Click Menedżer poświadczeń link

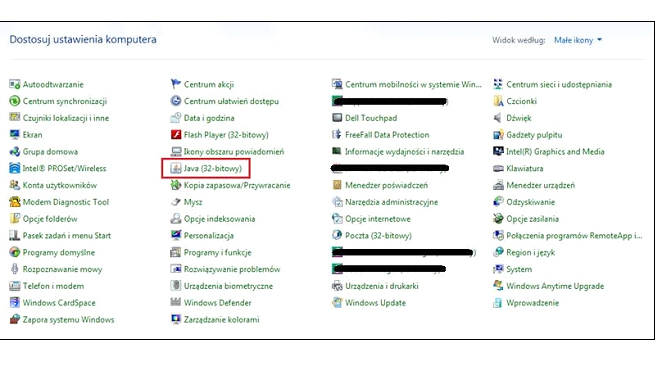click(x=387, y=185)
